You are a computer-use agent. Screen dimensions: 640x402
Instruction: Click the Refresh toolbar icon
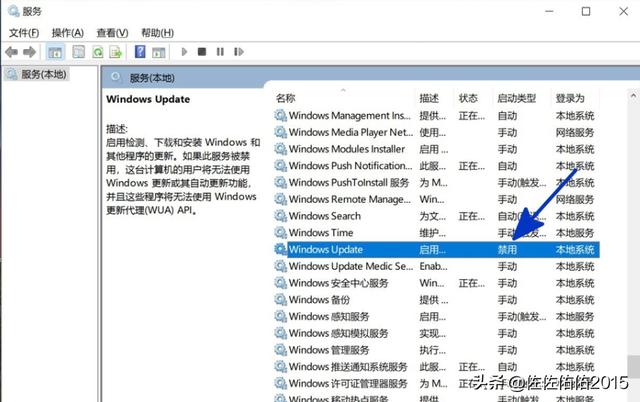point(98,52)
